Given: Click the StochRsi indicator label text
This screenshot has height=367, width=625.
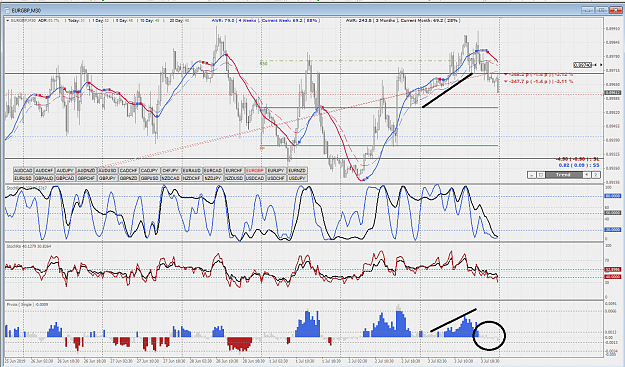Looking at the screenshot, I should tap(29, 246).
